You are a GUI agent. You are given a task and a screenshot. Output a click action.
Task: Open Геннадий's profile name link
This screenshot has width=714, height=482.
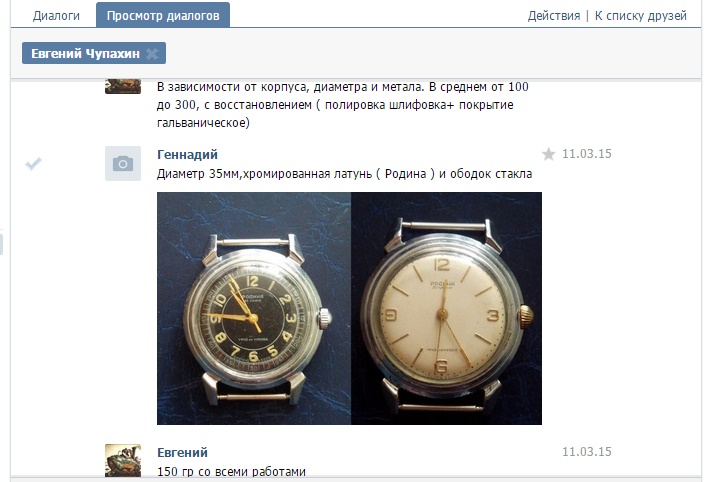click(x=187, y=154)
